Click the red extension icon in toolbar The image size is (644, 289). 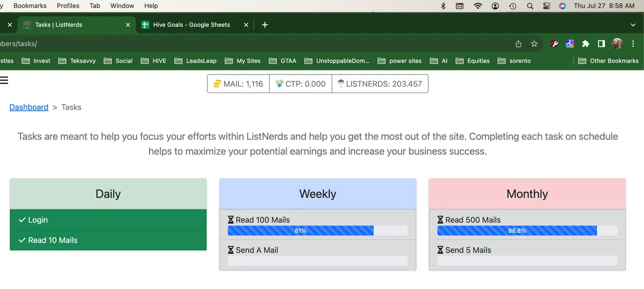[554, 44]
